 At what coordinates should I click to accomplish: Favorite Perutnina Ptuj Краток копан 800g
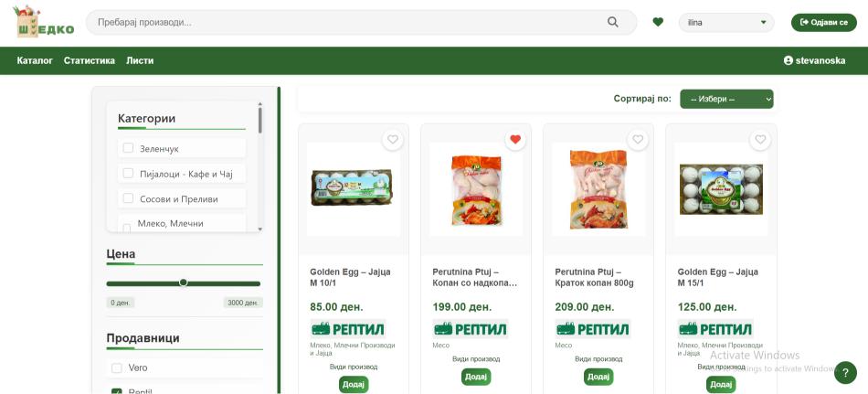point(638,140)
